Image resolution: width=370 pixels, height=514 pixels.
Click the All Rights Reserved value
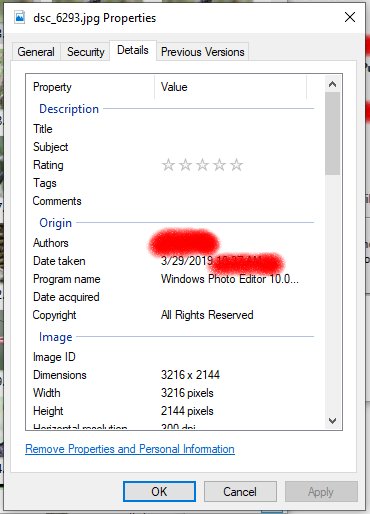(207, 315)
